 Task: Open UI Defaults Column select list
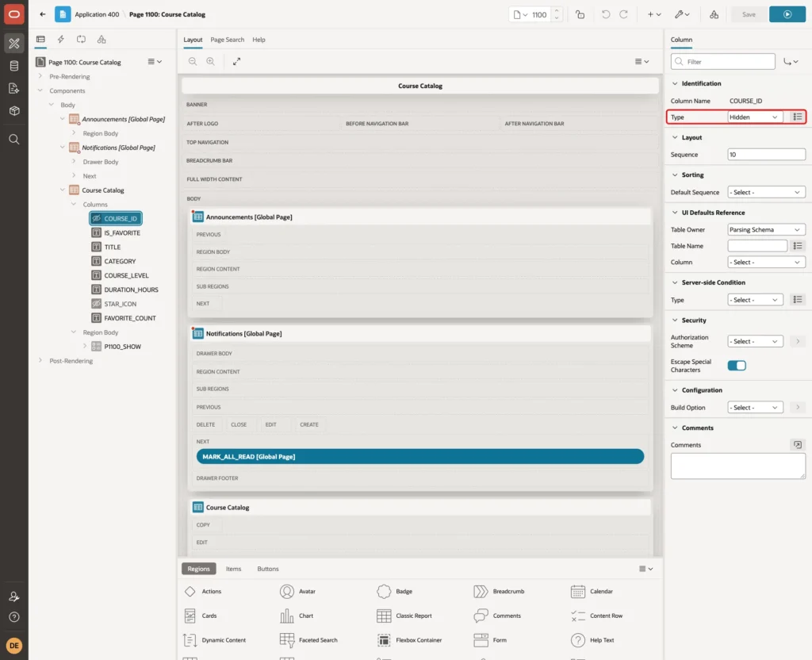click(766, 262)
